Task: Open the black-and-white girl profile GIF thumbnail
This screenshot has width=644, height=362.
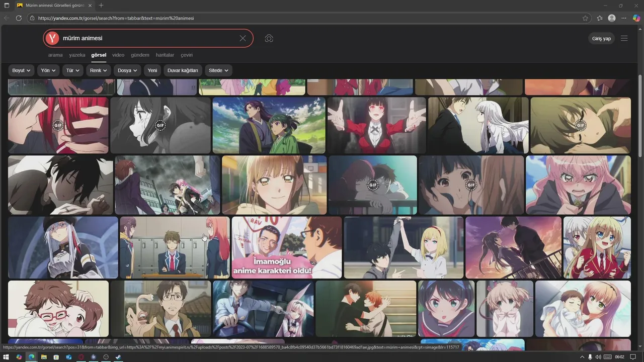Action: point(160,125)
